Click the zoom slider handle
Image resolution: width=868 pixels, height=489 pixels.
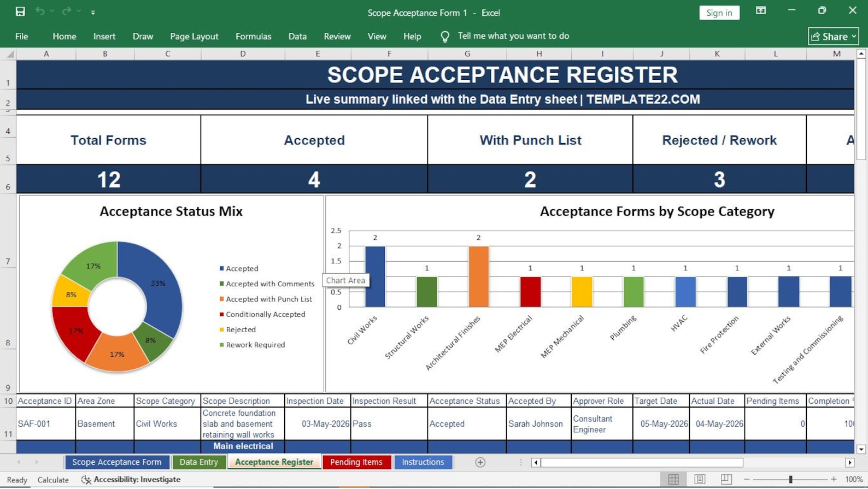coord(790,479)
